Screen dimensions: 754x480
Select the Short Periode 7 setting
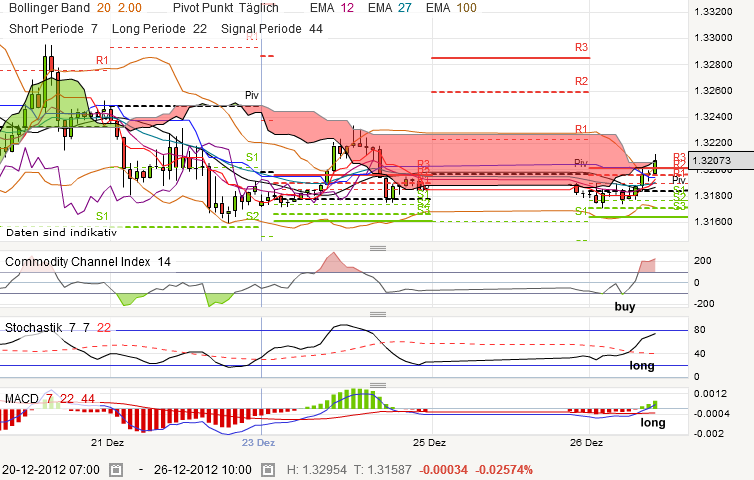(x=53, y=29)
